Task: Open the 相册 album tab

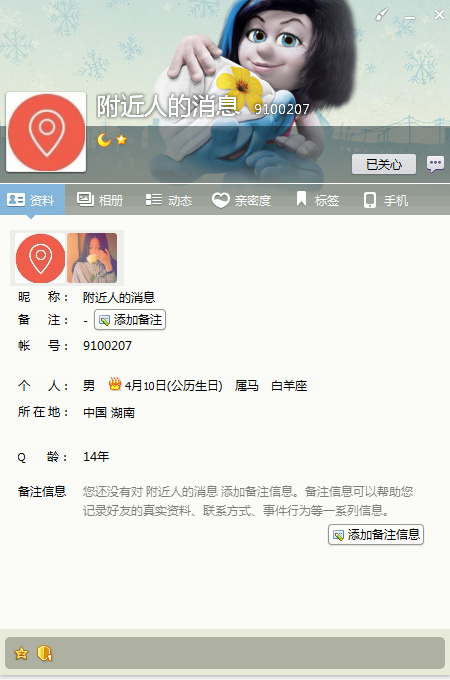Action: [x=100, y=200]
